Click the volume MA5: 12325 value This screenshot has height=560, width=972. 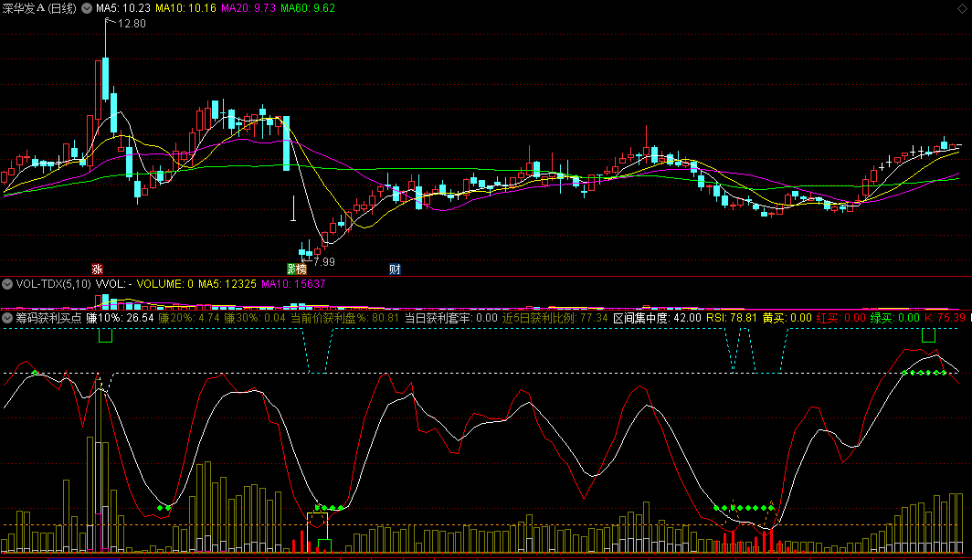[227, 284]
